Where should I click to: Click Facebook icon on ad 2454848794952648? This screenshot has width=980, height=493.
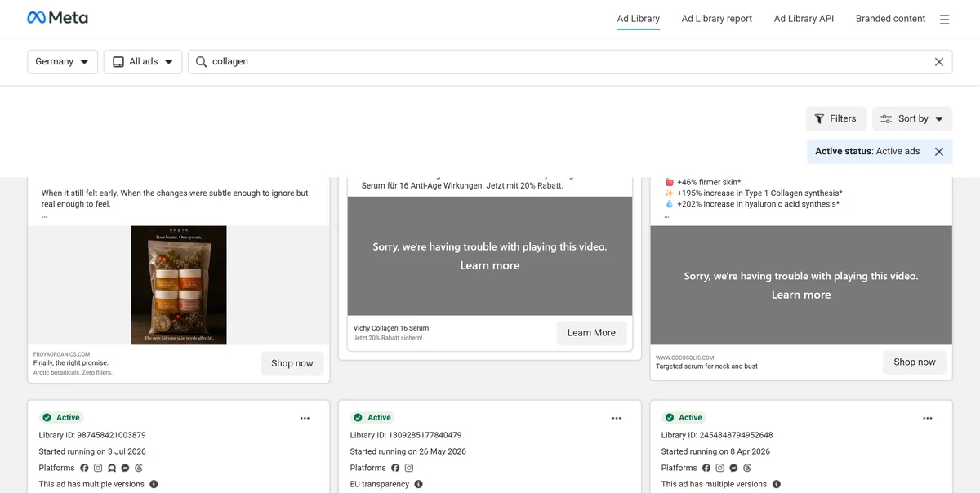click(x=706, y=468)
